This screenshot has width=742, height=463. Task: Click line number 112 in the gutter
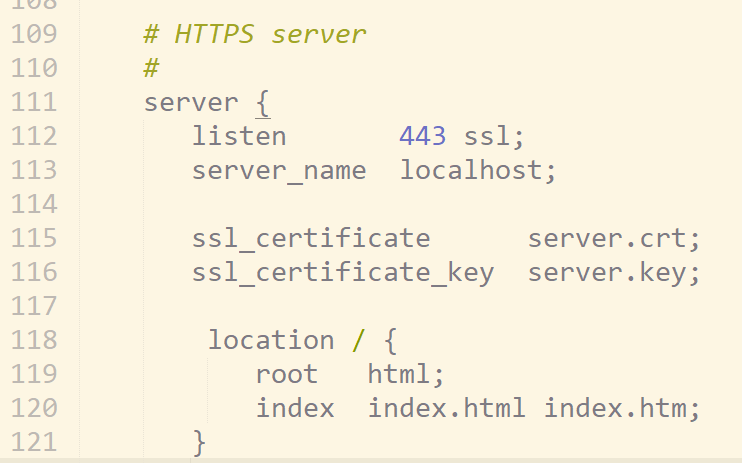pyautogui.click(x=34, y=136)
